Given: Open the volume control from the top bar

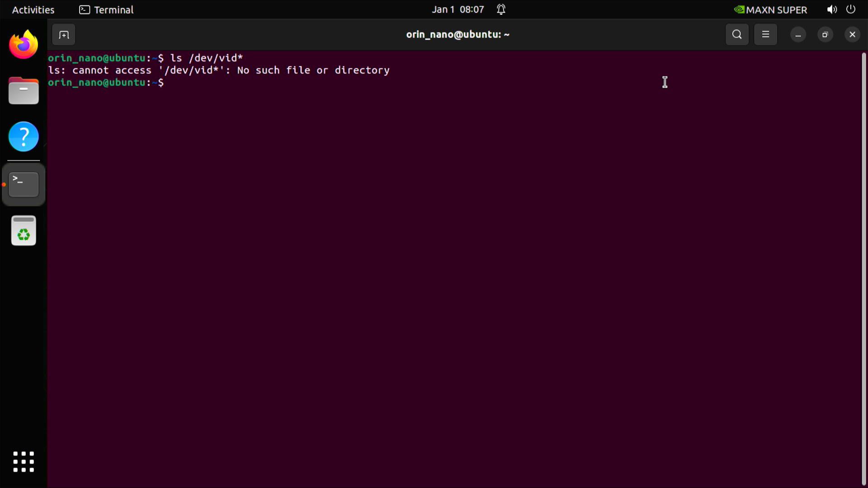Looking at the screenshot, I should click(831, 9).
